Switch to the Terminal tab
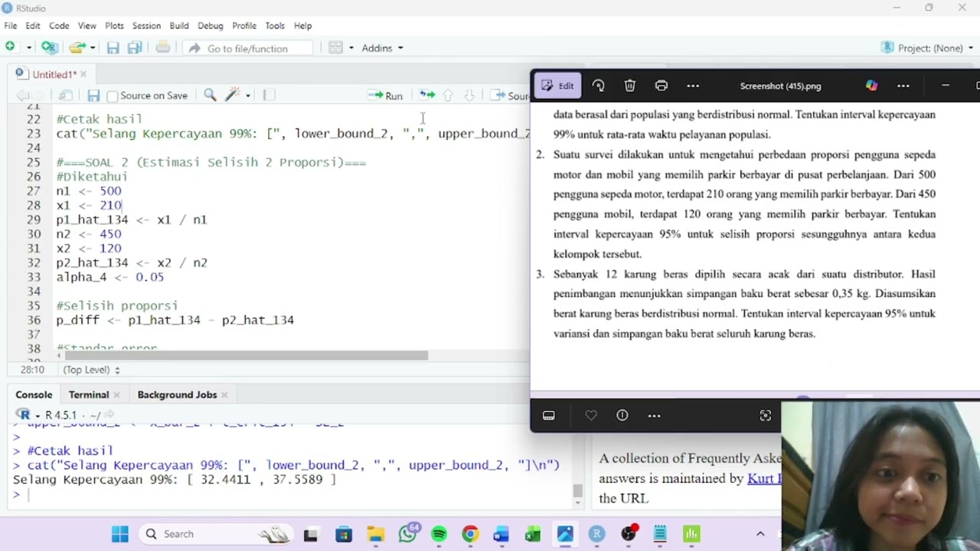The height and width of the screenshot is (551, 980). [89, 395]
